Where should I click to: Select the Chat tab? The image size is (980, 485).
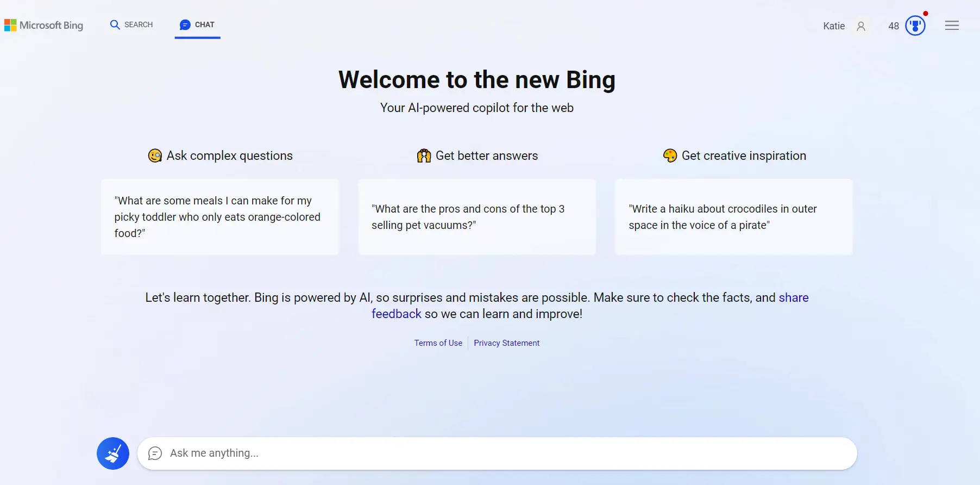(x=197, y=24)
